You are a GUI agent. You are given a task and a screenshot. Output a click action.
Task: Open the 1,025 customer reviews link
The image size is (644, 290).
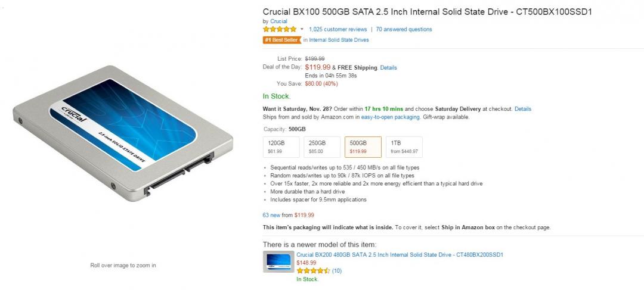(x=338, y=29)
